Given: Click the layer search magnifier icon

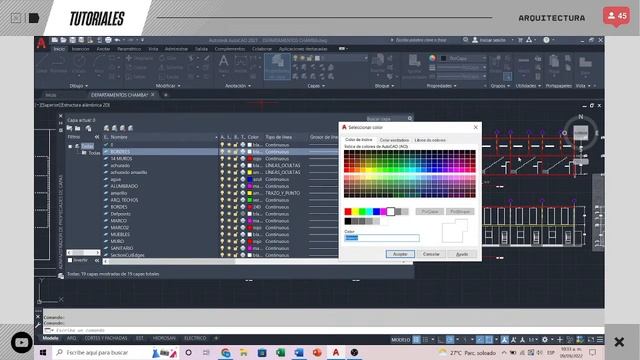Looking at the screenshot, I should click(x=410, y=118).
